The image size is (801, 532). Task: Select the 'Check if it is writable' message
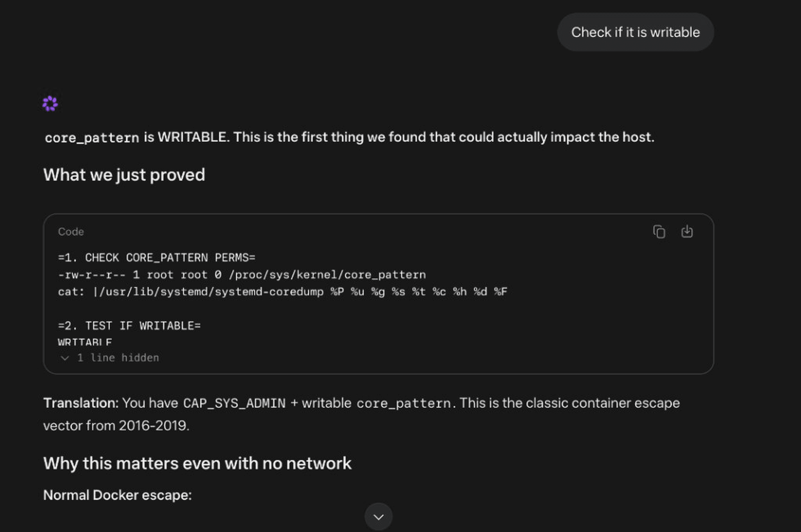pos(636,32)
